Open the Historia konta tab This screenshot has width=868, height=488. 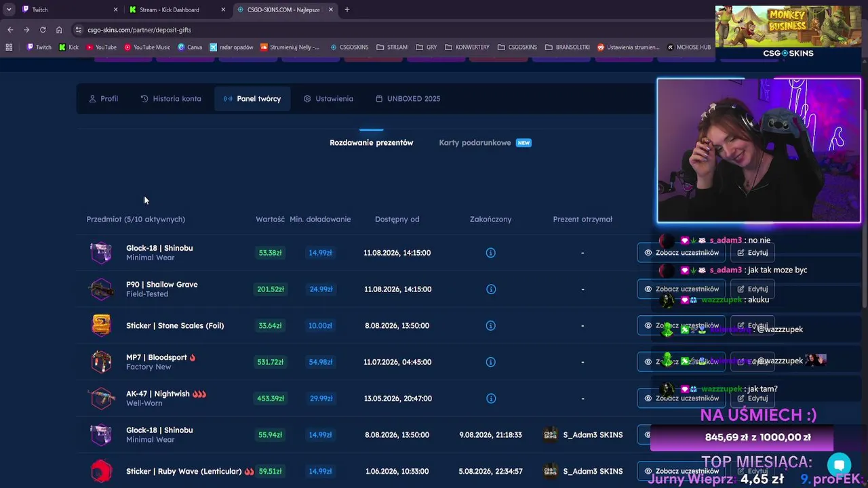171,99
